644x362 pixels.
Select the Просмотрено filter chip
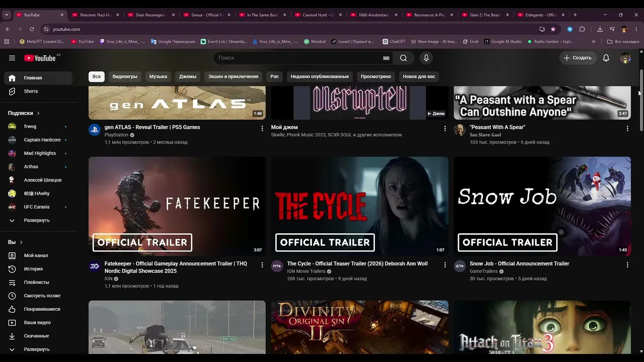[x=376, y=76]
